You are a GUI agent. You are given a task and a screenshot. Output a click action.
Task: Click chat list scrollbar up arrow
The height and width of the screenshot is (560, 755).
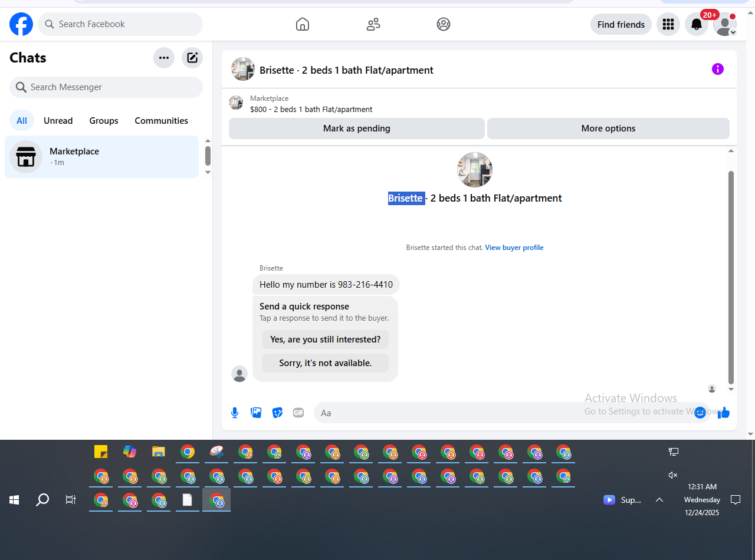(x=208, y=141)
